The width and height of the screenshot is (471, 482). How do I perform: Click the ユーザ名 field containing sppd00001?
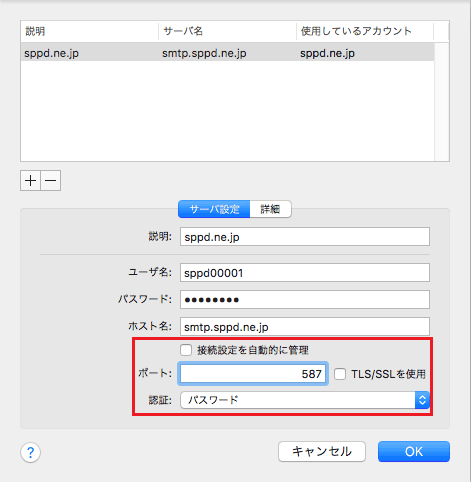305,273
